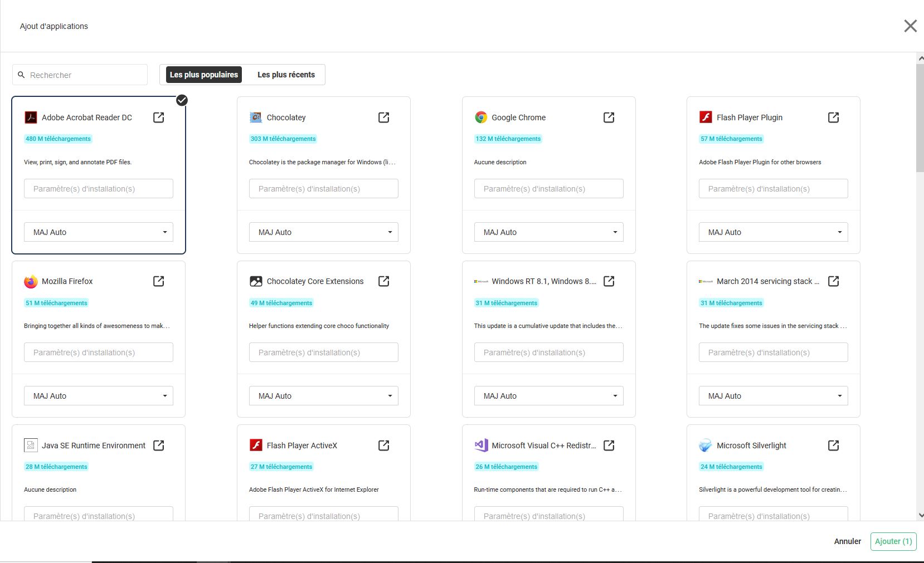
Task: Open Google Chrome external link icon
Action: pos(609,118)
